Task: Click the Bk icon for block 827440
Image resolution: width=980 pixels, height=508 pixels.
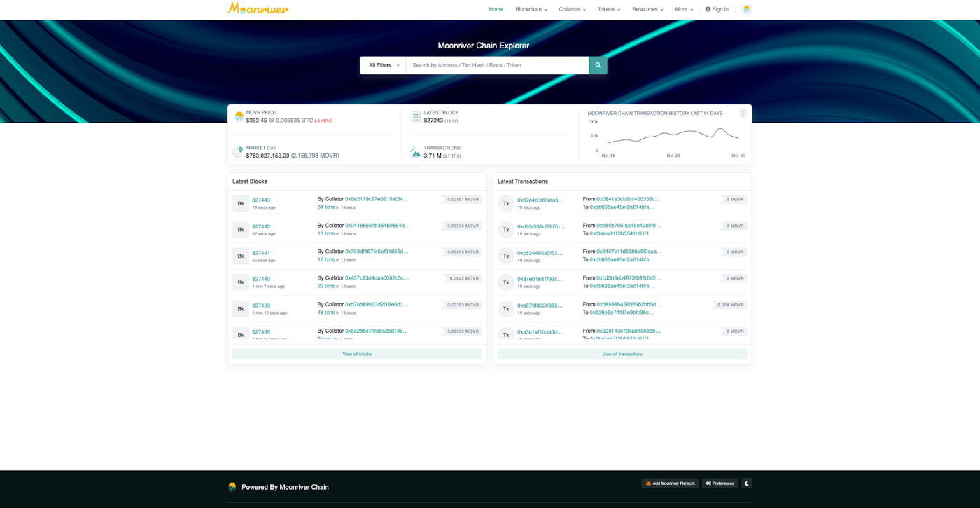Action: point(241,282)
